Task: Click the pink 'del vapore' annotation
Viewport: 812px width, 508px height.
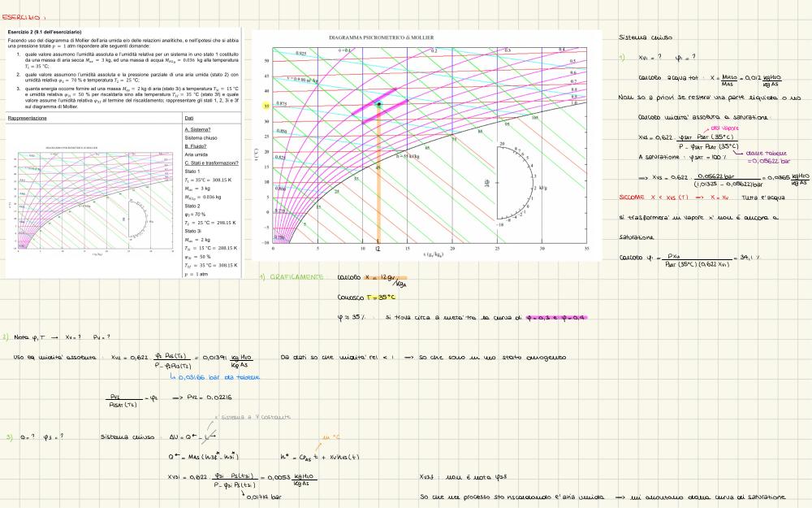Action: pyautogui.click(x=724, y=128)
